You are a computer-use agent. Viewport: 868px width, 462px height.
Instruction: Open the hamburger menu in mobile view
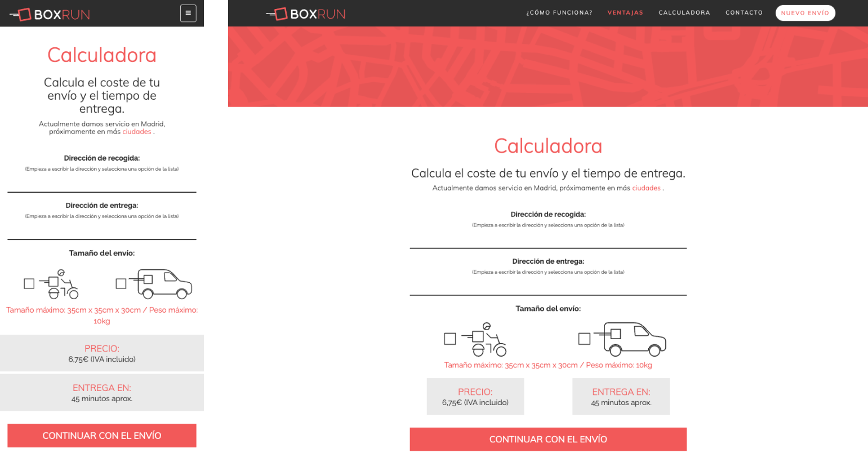coord(188,14)
